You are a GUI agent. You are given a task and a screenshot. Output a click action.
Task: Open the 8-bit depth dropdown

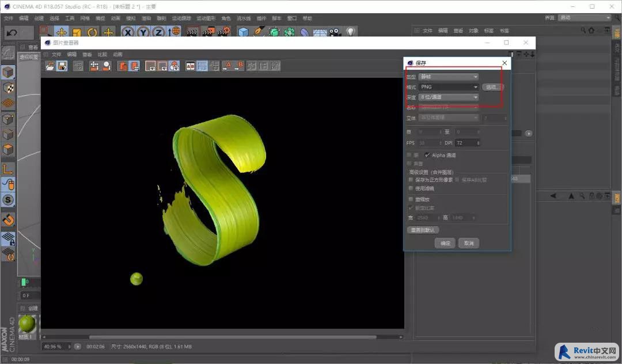tap(449, 97)
